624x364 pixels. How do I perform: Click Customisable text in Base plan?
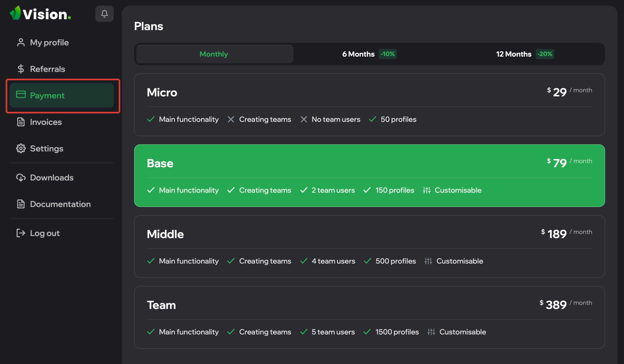pos(458,190)
